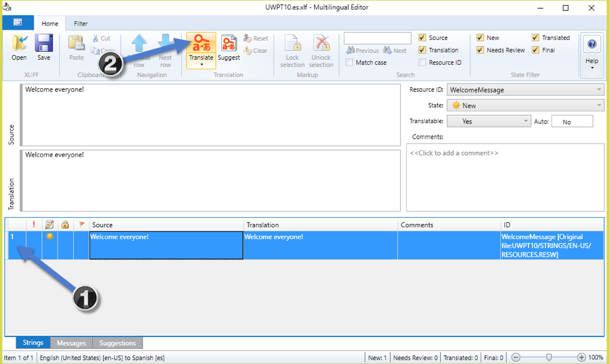Enable the Match case checkbox
Viewport: 609px width, 364px height.
pyautogui.click(x=349, y=62)
